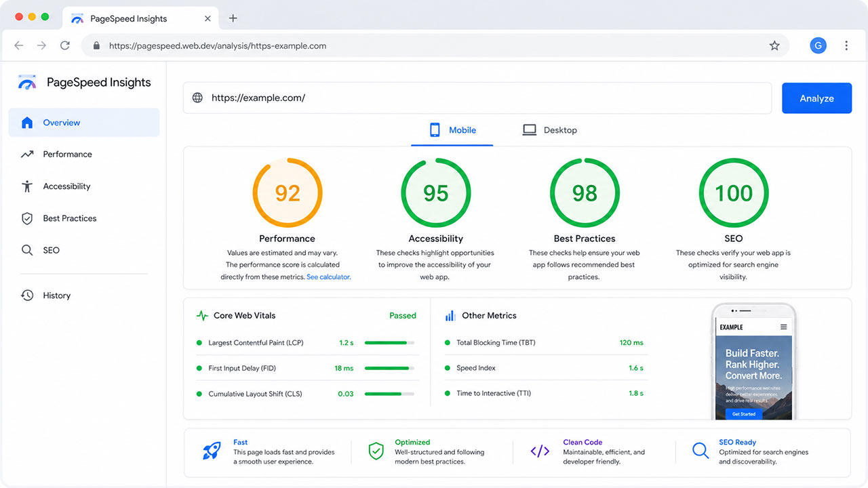Click the SEO Ready heading text
The width and height of the screenshot is (868, 488).
point(738,443)
